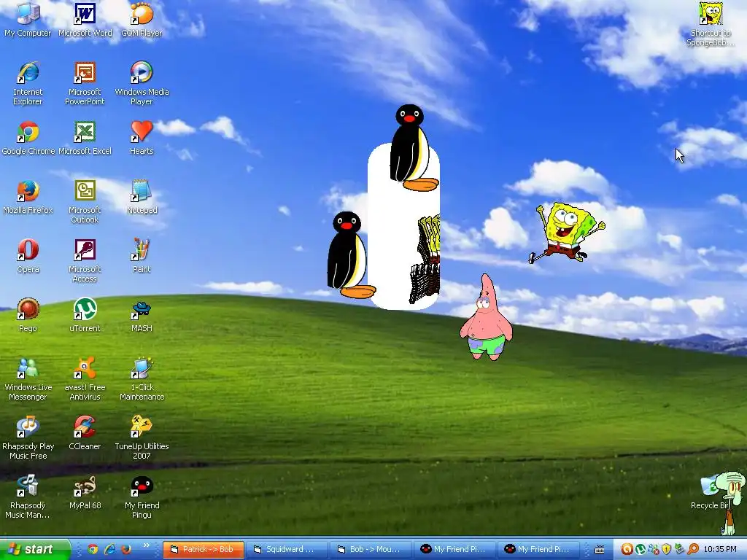Select the Google Chrome desktop icon
The width and height of the screenshot is (747, 560).
[28, 138]
